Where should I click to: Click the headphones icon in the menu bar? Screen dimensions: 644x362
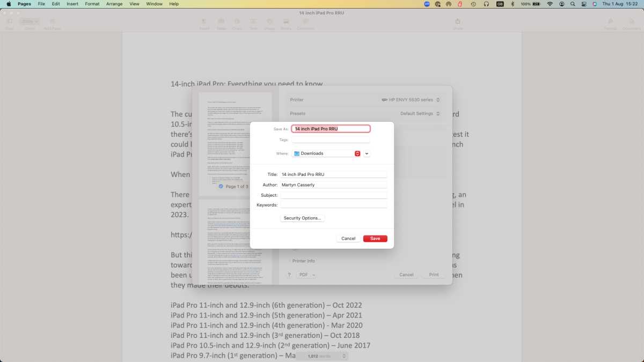point(486,4)
